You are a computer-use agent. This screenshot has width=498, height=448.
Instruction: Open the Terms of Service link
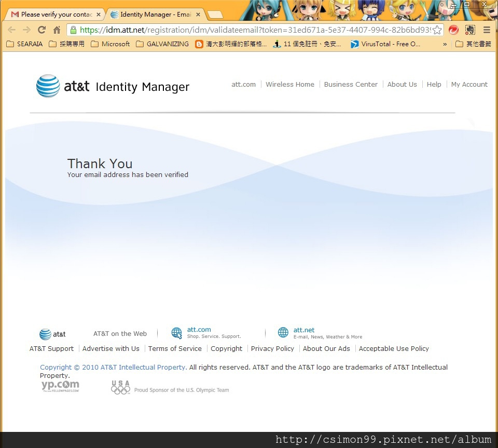[175, 348]
